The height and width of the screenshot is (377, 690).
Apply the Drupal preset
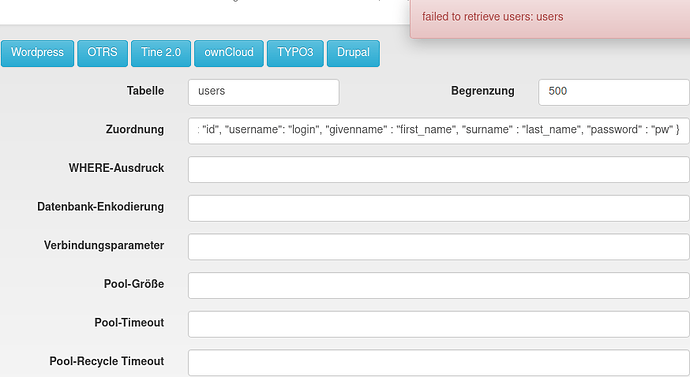(353, 53)
